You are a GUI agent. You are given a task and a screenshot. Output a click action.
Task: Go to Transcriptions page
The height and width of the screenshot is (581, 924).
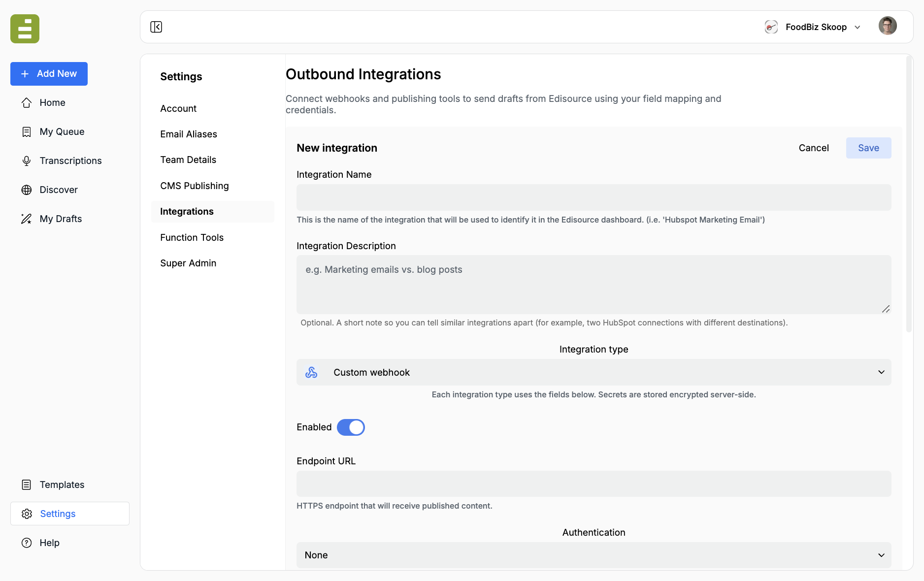[70, 161]
